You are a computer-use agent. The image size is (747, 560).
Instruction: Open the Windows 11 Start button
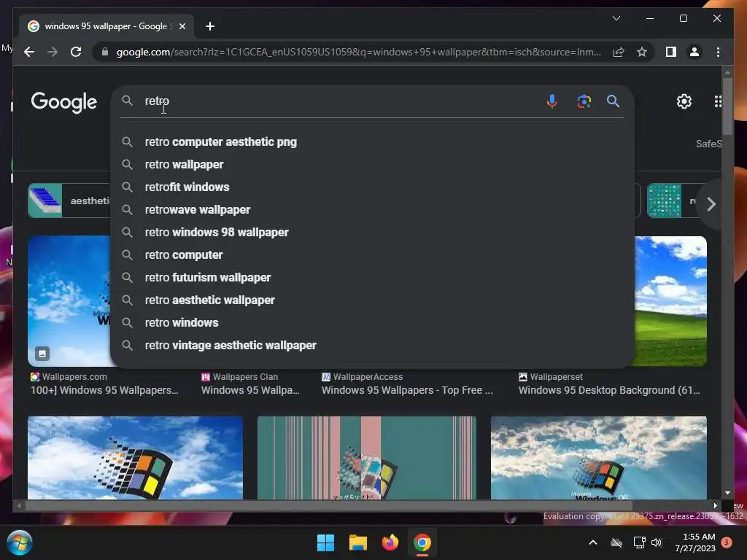point(326,542)
